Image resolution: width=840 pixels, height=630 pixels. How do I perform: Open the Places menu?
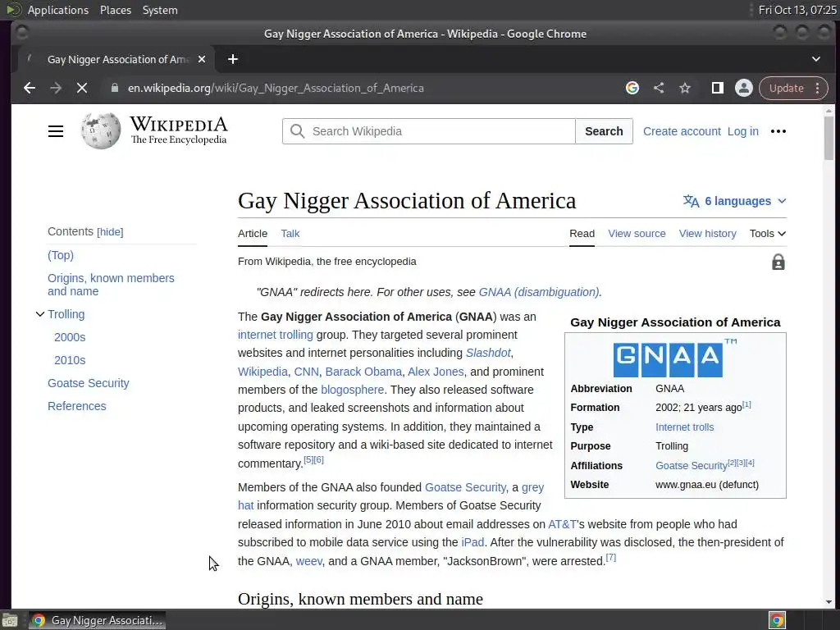pos(116,10)
